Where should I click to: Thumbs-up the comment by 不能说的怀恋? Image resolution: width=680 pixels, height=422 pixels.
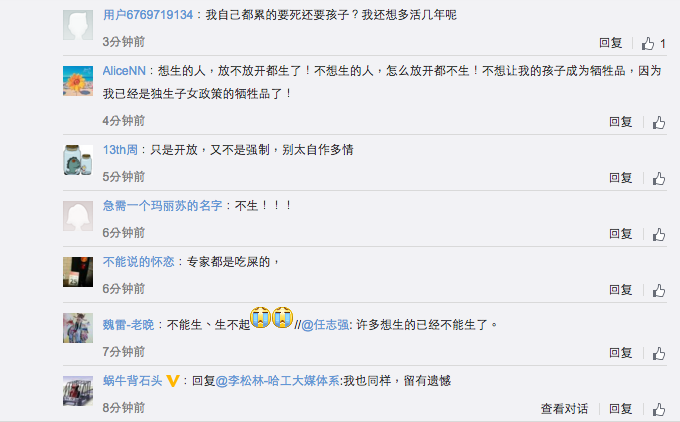coord(659,290)
